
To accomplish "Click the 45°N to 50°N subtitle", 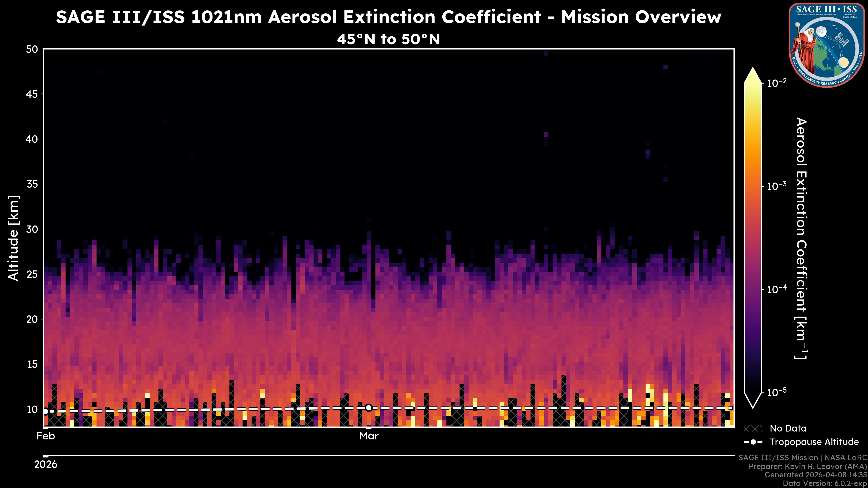I will (388, 39).
